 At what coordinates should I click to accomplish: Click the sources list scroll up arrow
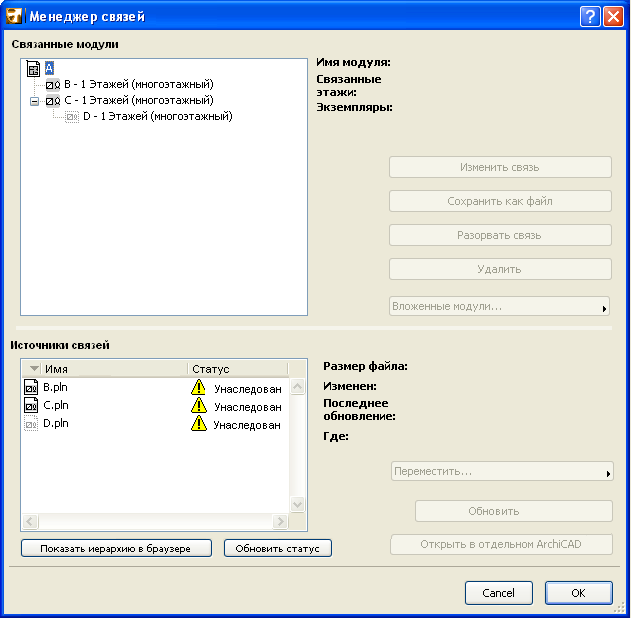297,387
